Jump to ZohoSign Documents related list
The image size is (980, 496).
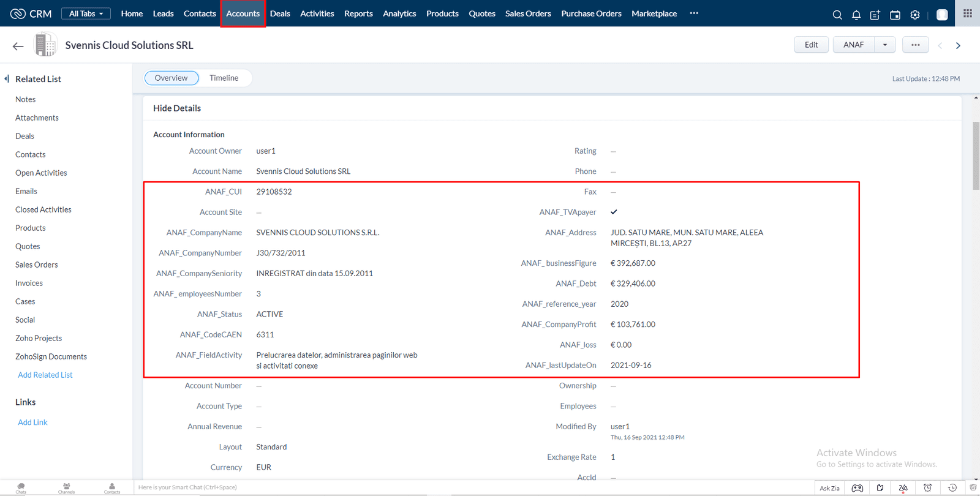tap(51, 356)
